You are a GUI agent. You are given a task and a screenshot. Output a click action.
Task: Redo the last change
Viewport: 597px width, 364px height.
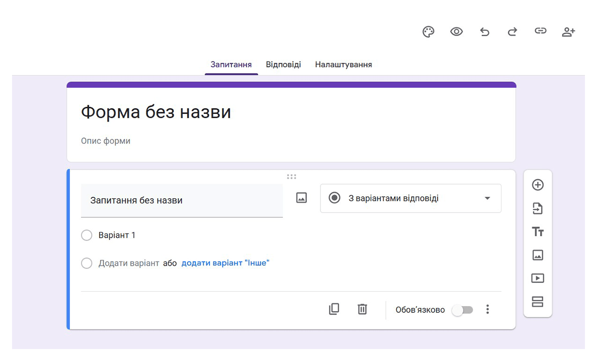tap(512, 31)
